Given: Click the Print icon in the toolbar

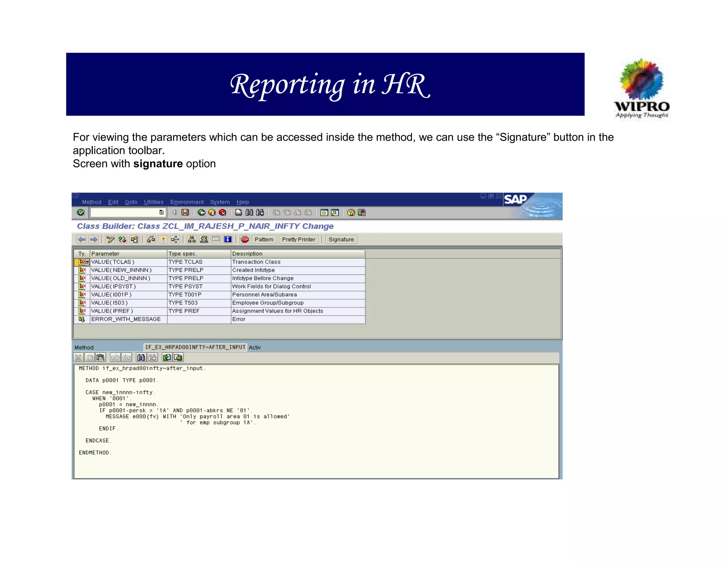Looking at the screenshot, I should pos(239,212).
